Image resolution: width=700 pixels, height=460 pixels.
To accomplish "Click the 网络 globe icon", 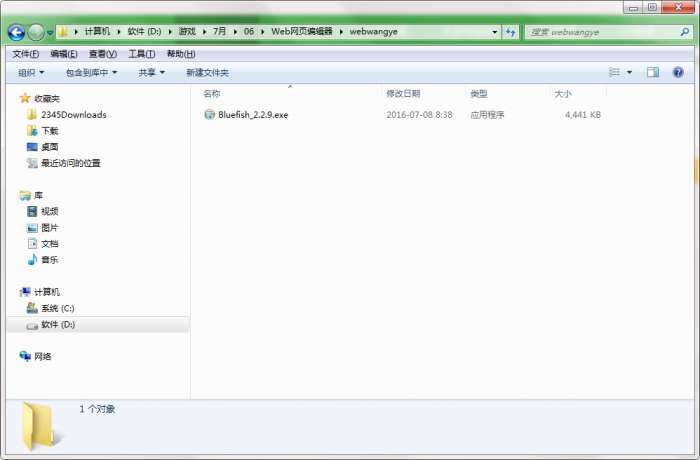I will click(x=25, y=356).
